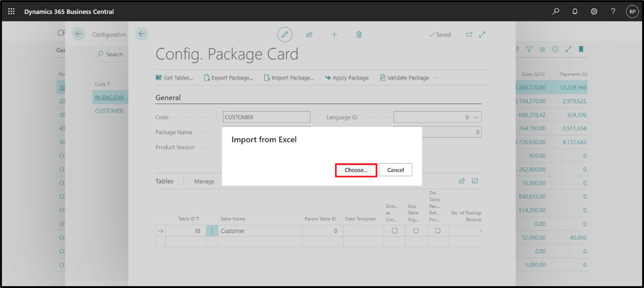The image size is (644, 288).
Task: Click the edit pencil icon
Action: (x=285, y=34)
